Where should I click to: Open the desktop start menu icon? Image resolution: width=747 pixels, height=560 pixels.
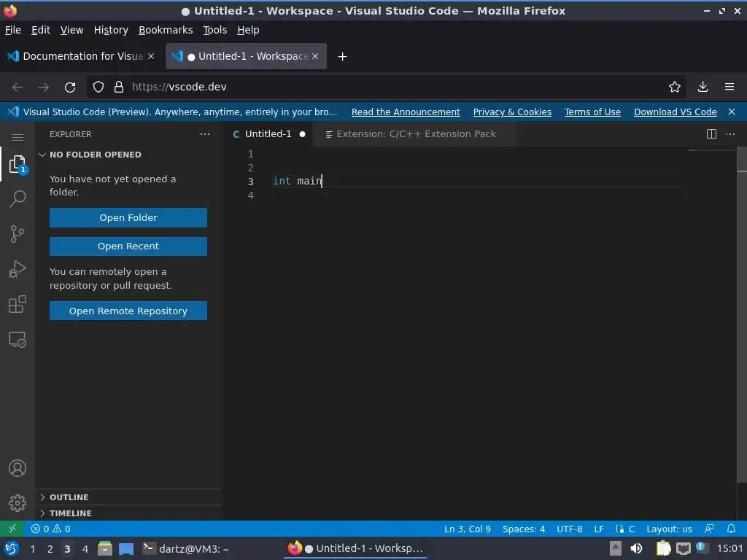[12, 548]
